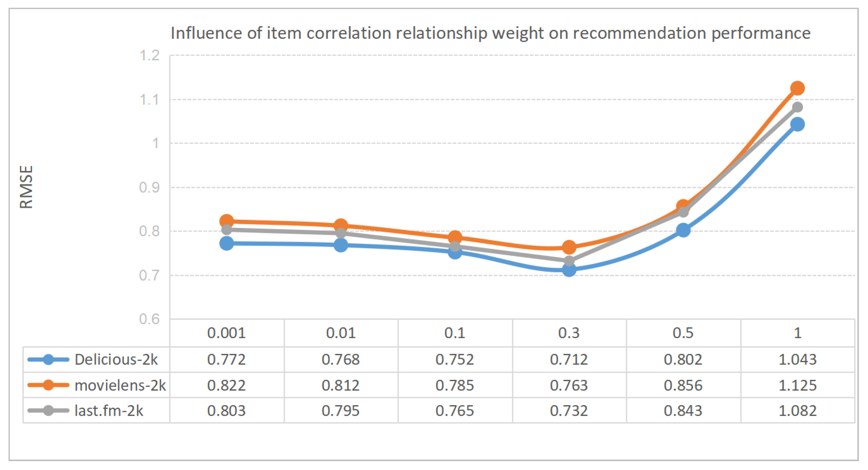
Task: Select the RMSE vertical axis label
Action: point(26,187)
